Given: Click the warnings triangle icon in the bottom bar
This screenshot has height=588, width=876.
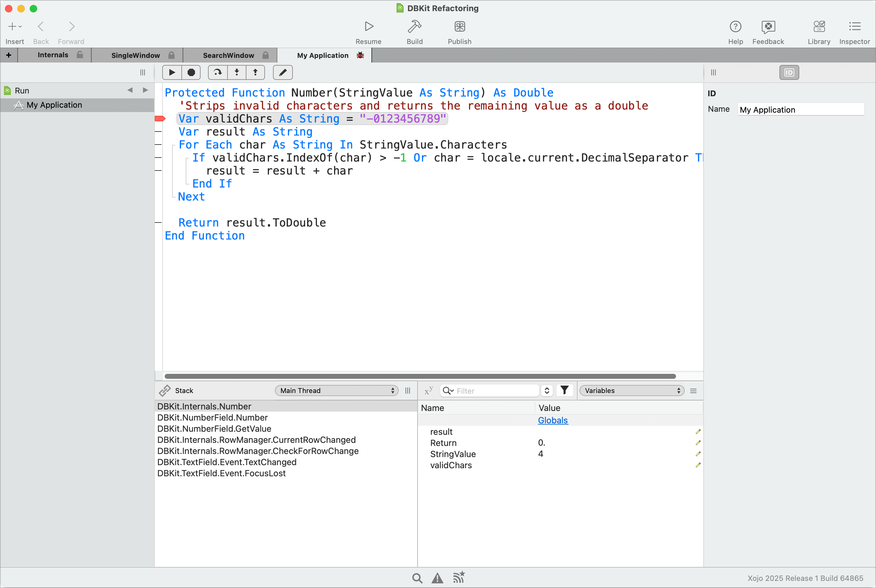Looking at the screenshot, I should pos(437,578).
